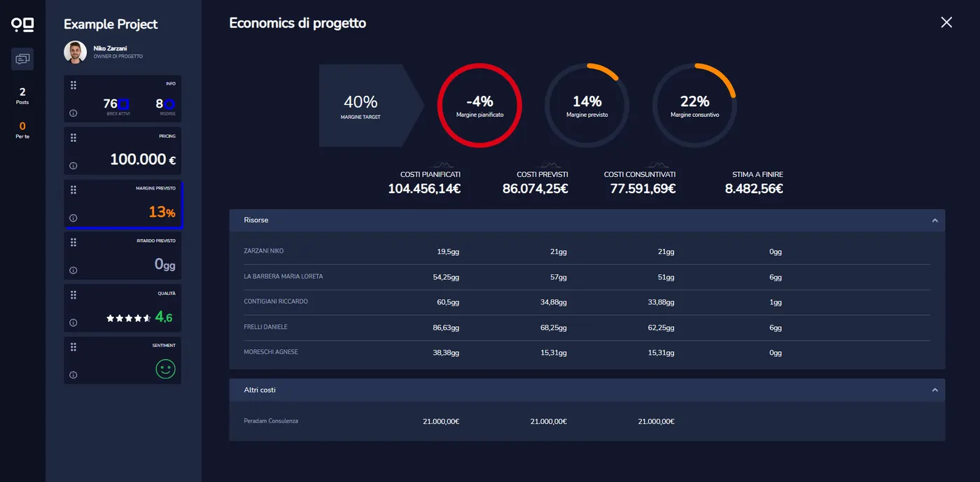
Task: Open the chat messages icon in sidebar
Action: pyautogui.click(x=22, y=59)
